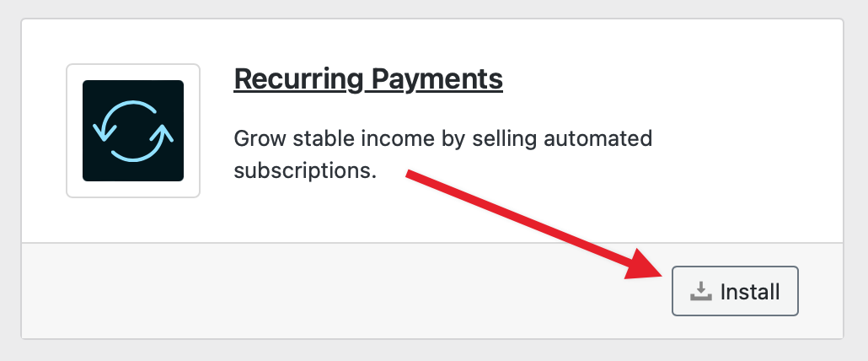Click the Recurring Payments sync arrows icon
868x361 pixels.
point(132,131)
